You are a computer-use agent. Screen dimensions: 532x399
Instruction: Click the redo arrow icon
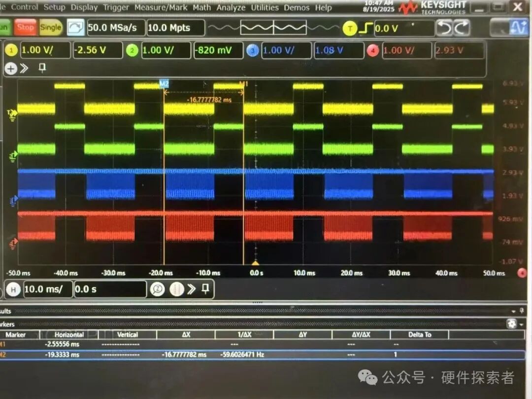pyautogui.click(x=462, y=28)
